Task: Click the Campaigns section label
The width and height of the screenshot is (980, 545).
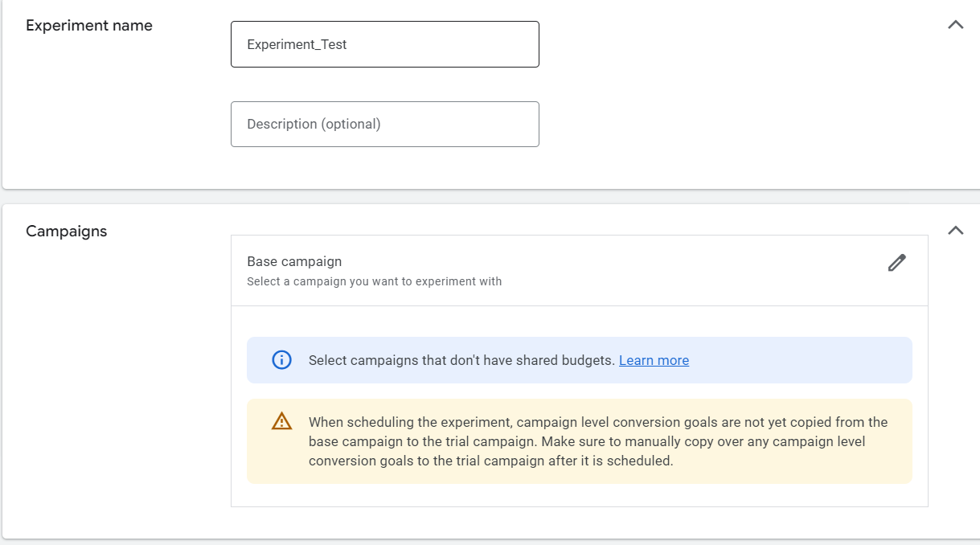Action: click(x=66, y=232)
